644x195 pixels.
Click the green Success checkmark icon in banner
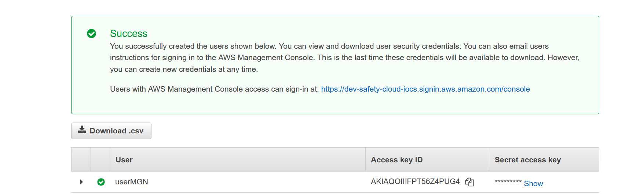pos(91,34)
